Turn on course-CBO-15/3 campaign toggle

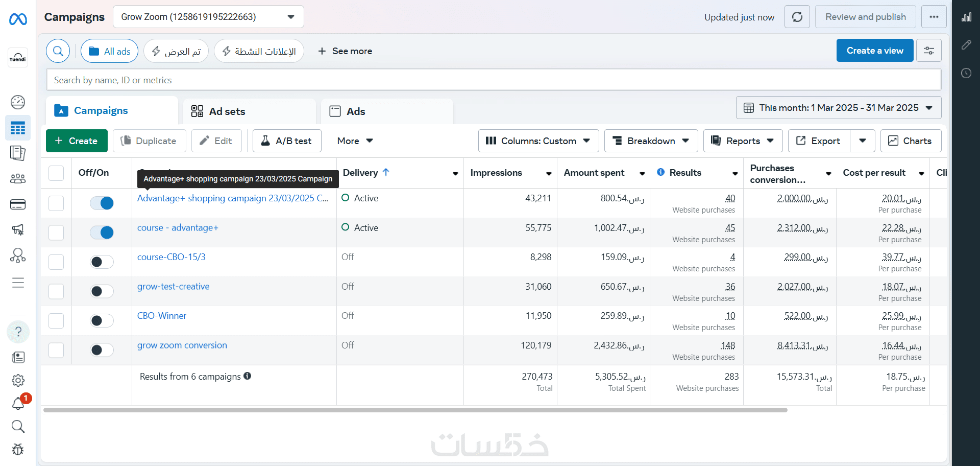click(x=102, y=262)
